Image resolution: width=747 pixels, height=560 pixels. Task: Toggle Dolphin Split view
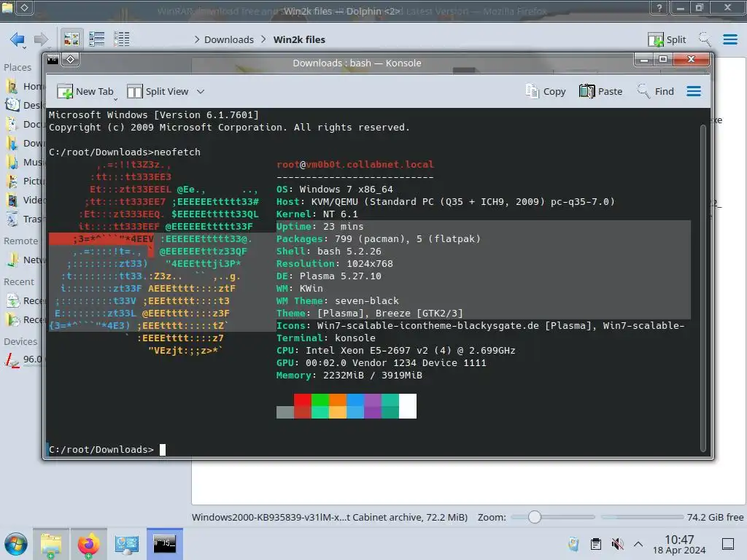tap(667, 39)
